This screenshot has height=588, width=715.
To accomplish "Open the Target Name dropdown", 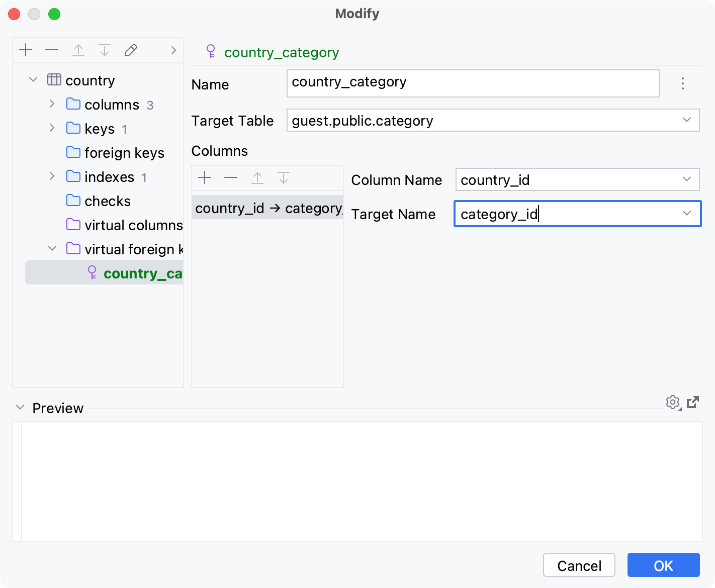I will pyautogui.click(x=687, y=214).
